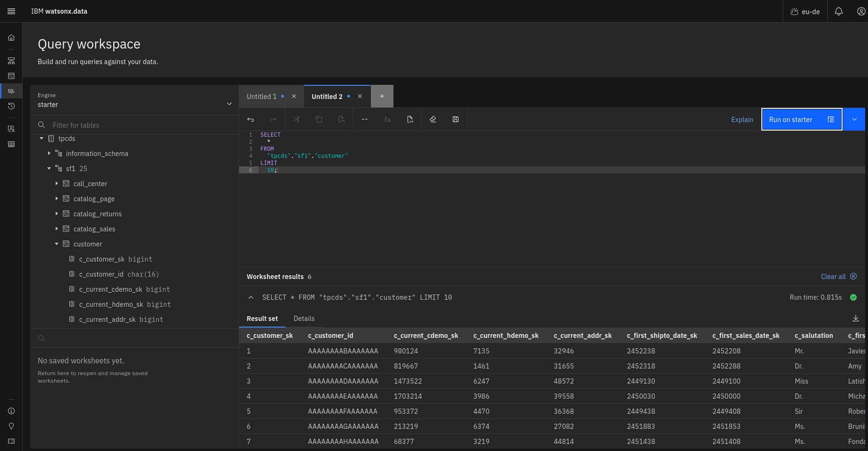Cut the selected query text
The width and height of the screenshot is (868, 451).
pyautogui.click(x=296, y=120)
